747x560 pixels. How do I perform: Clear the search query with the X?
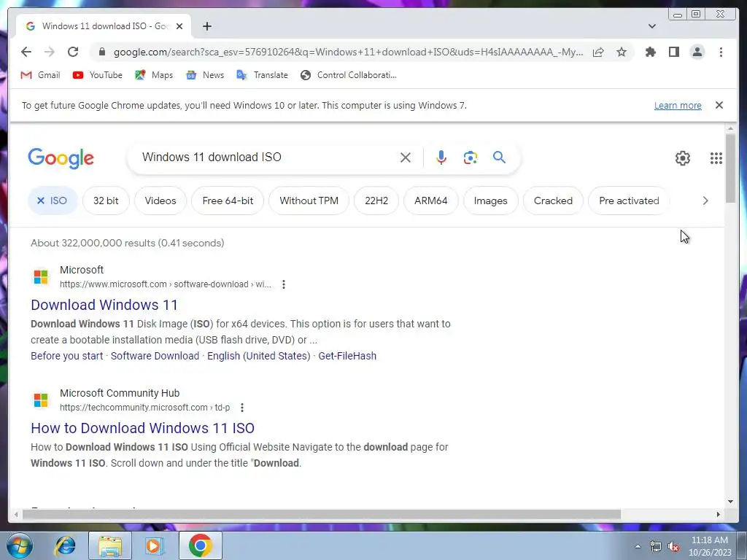point(406,157)
